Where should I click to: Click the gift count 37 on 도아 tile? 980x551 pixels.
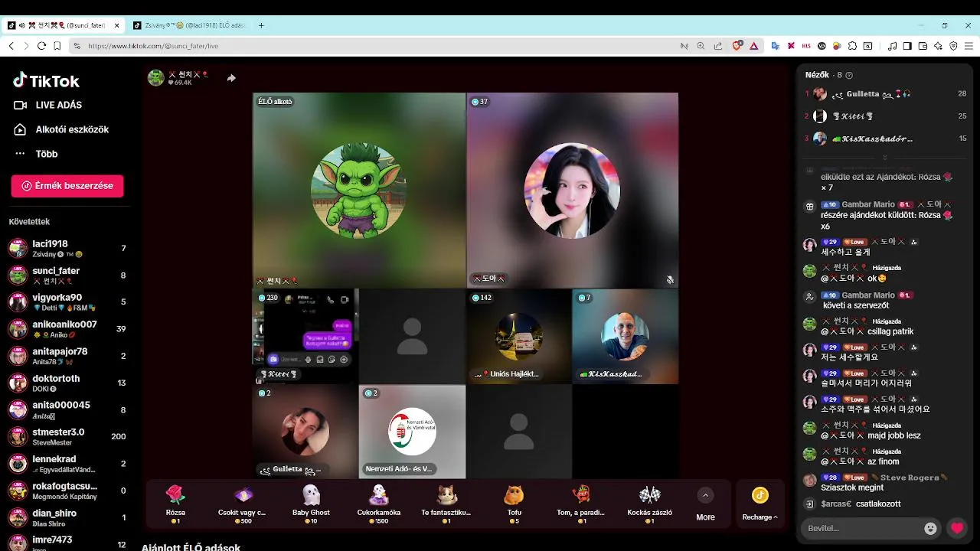point(479,102)
